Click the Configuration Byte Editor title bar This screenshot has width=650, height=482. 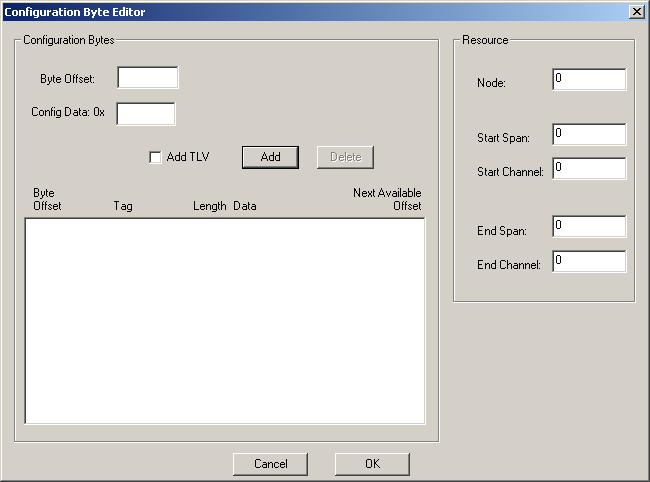(x=300, y=11)
